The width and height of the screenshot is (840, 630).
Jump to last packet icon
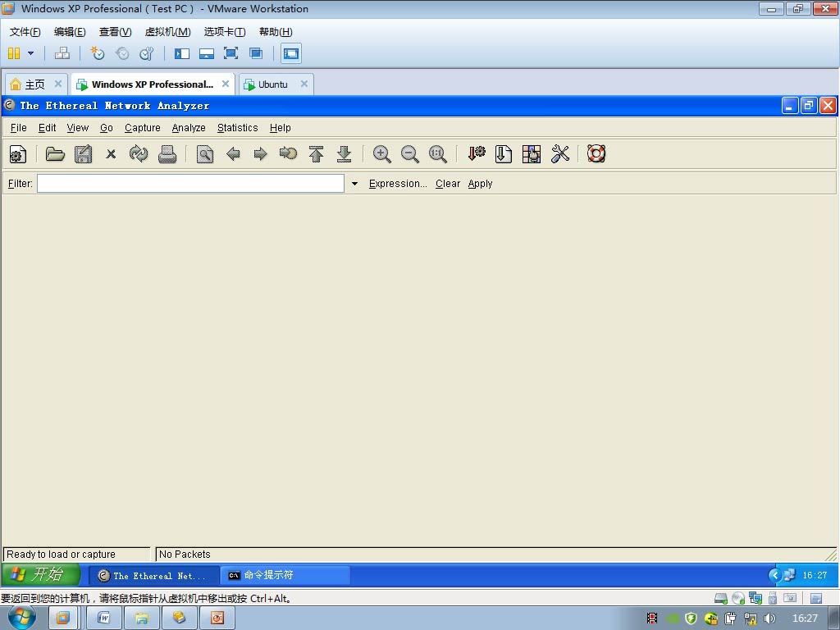[x=344, y=154]
